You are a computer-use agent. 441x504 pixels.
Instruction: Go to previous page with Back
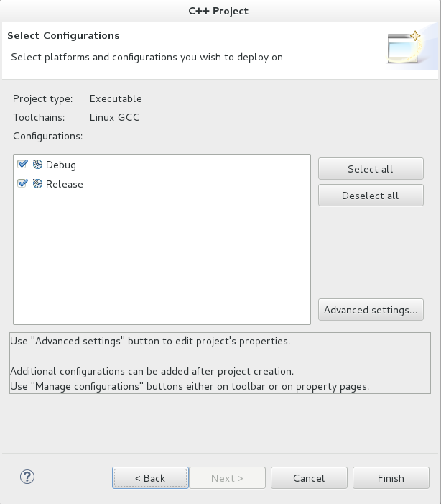[x=150, y=478]
